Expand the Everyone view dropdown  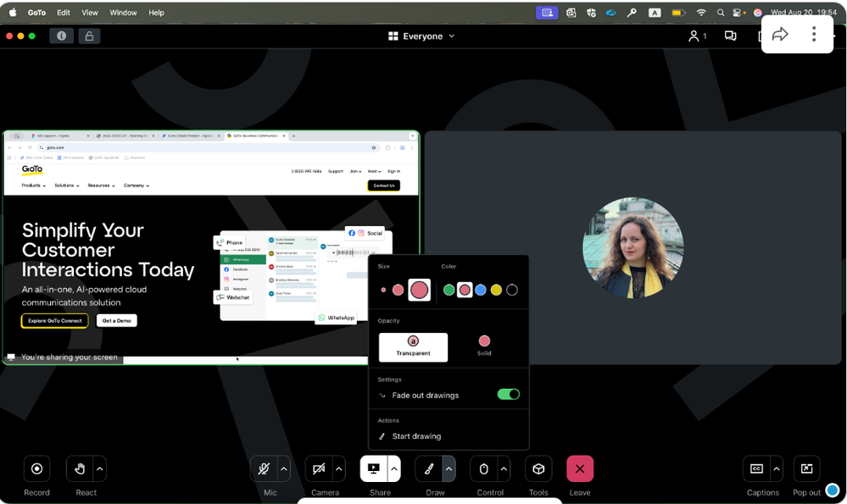(x=421, y=36)
